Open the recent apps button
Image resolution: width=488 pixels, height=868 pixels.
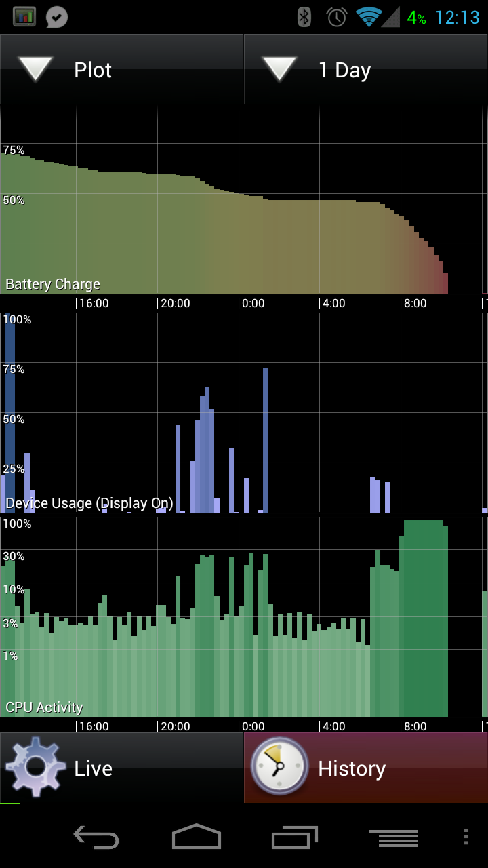pyautogui.click(x=295, y=837)
